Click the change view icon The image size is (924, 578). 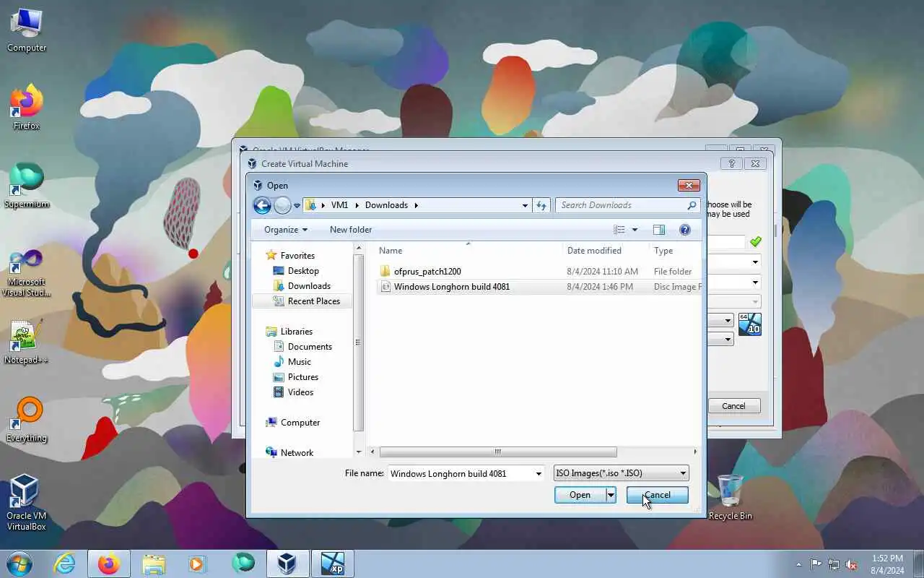coord(619,230)
